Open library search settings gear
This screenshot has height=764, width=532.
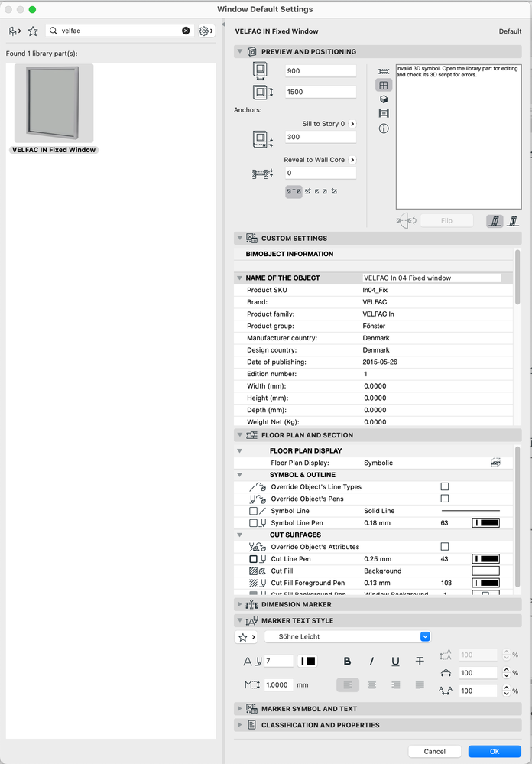[206, 31]
